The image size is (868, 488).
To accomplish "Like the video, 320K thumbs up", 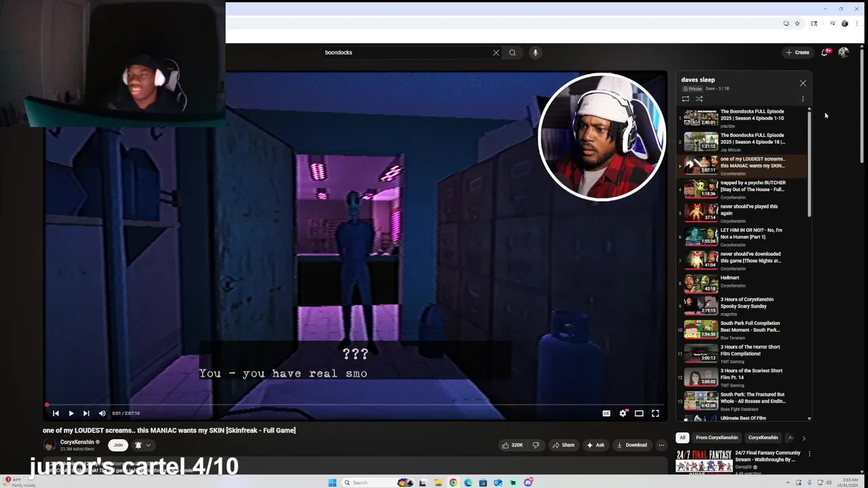I will (x=513, y=445).
